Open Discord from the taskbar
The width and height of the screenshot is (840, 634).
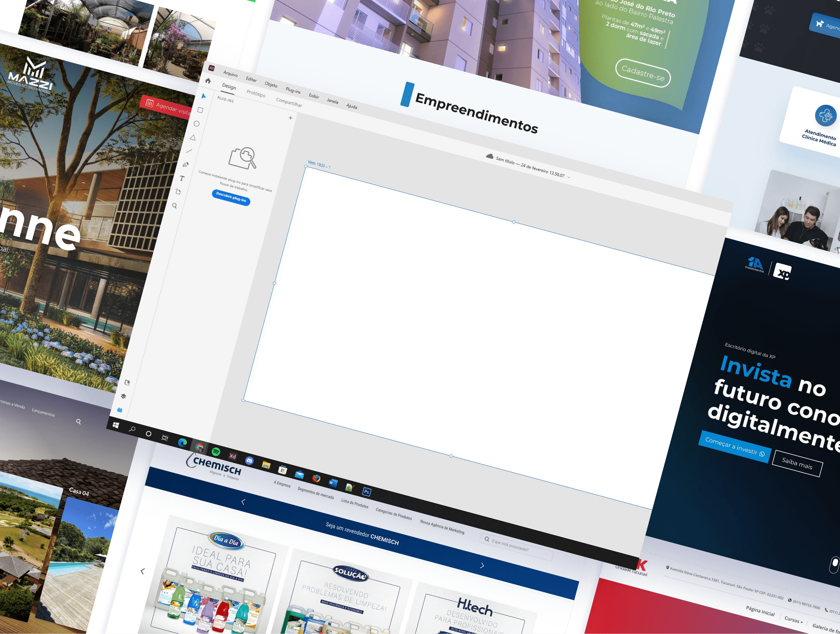pos(249,461)
